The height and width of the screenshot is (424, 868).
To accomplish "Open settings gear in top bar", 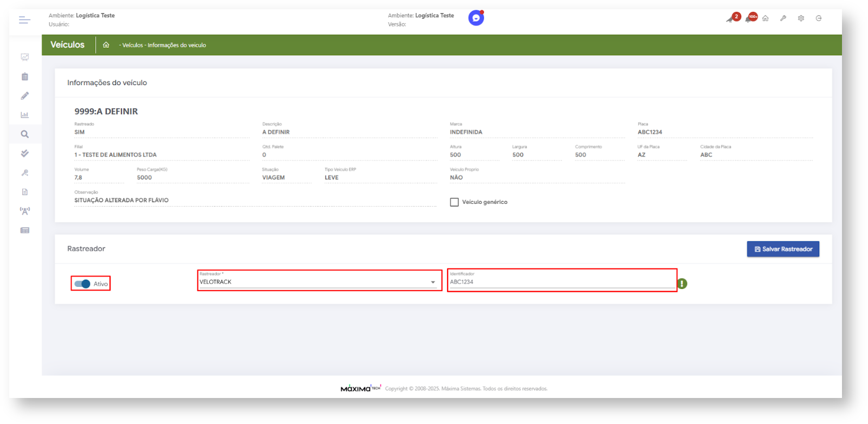I will [801, 18].
